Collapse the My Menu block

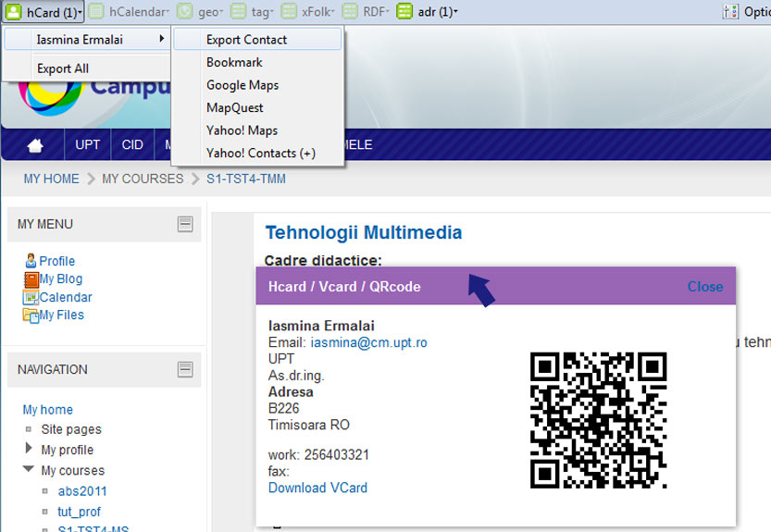point(185,224)
